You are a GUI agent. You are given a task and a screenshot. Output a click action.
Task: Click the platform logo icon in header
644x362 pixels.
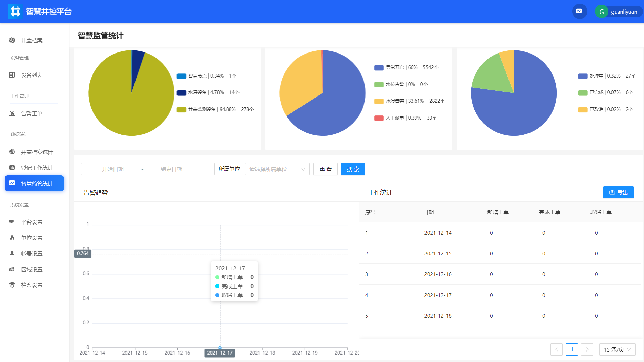15,12
